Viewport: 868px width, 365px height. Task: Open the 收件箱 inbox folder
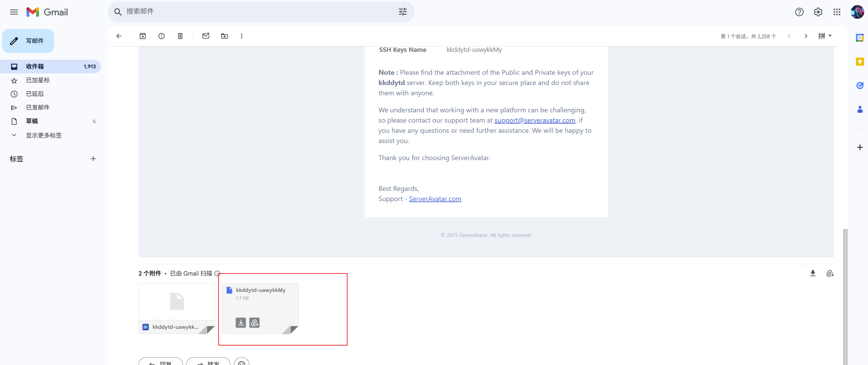[x=50, y=67]
